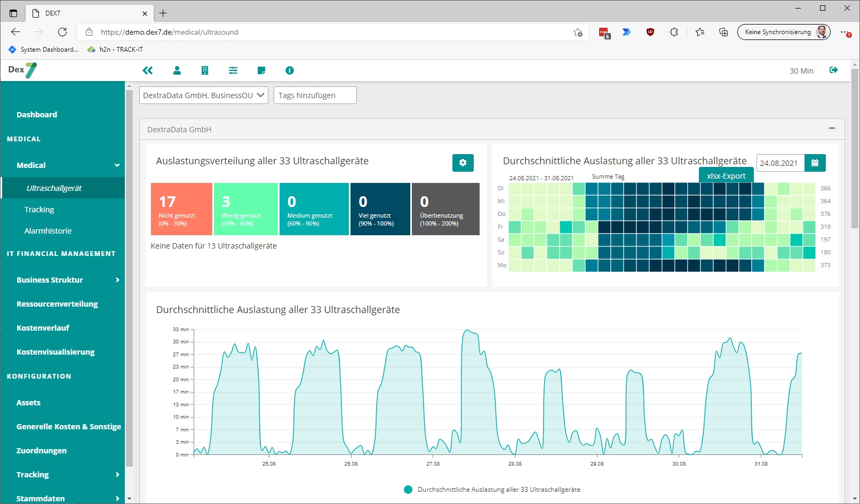Screen dimensions: 860x504
Task: Click the 24.08.2021 date field
Action: [780, 163]
